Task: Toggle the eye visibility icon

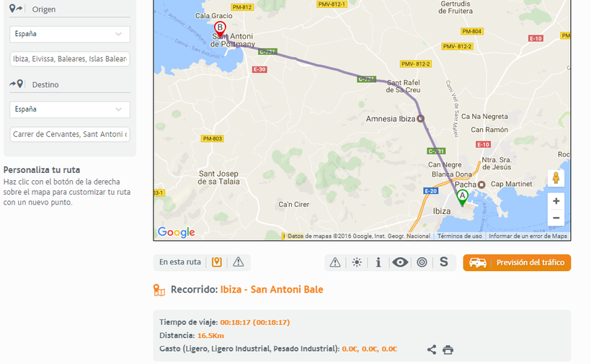Action: 400,262
